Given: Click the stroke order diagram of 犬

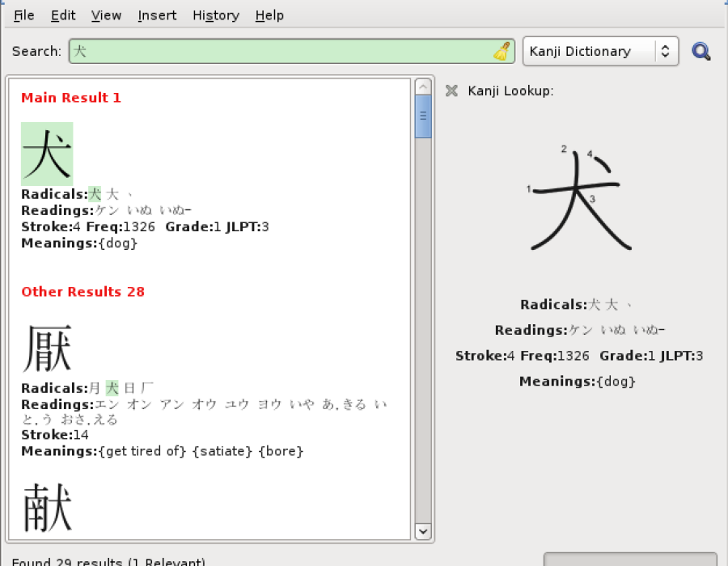Looking at the screenshot, I should [x=579, y=199].
